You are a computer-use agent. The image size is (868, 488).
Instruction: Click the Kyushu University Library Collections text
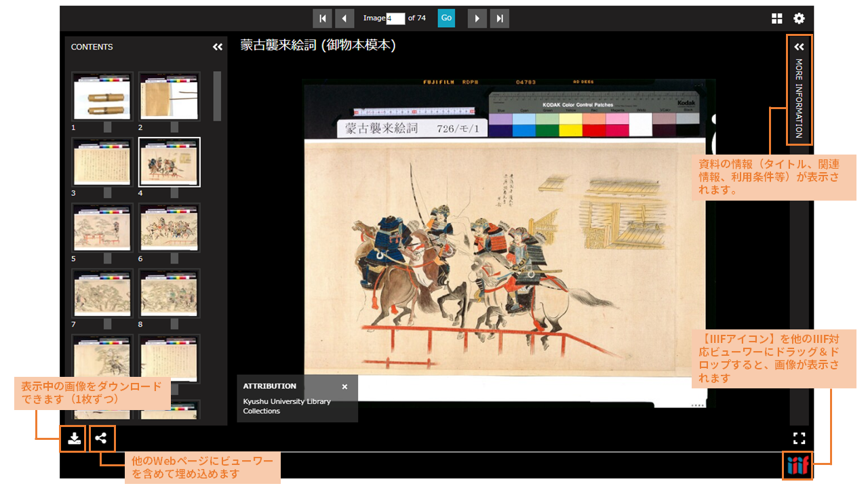(287, 406)
